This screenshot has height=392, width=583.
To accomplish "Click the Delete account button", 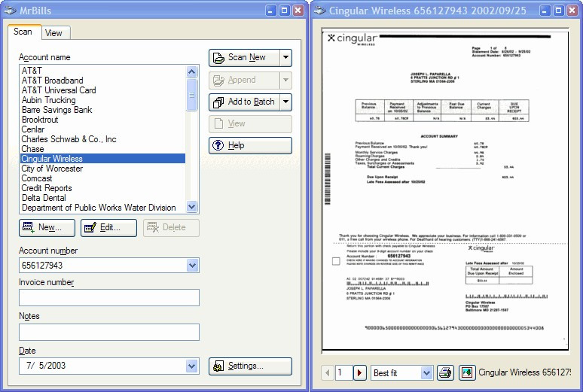I will [x=171, y=227].
